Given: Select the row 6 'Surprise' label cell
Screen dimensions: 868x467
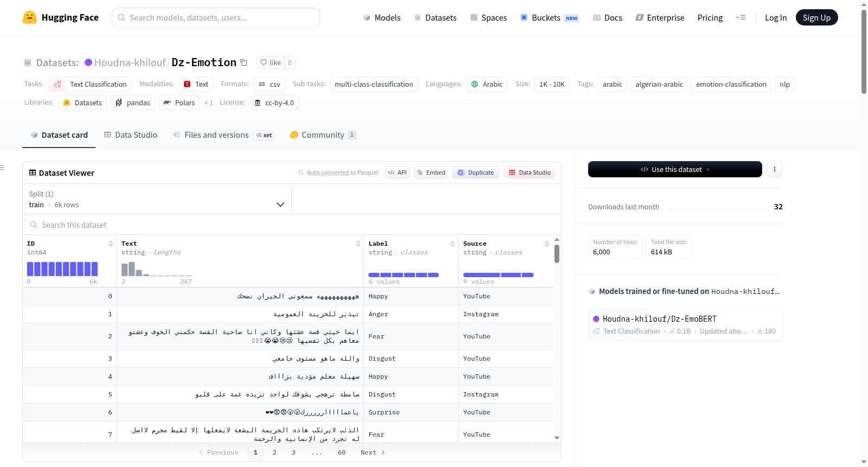Looking at the screenshot, I should point(411,412).
